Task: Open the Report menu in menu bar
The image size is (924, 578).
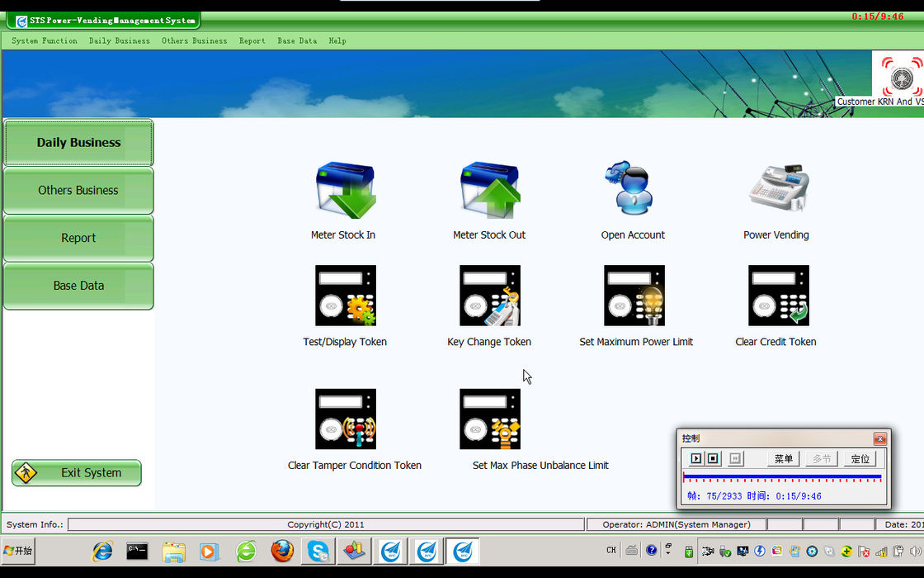Action: pos(252,40)
